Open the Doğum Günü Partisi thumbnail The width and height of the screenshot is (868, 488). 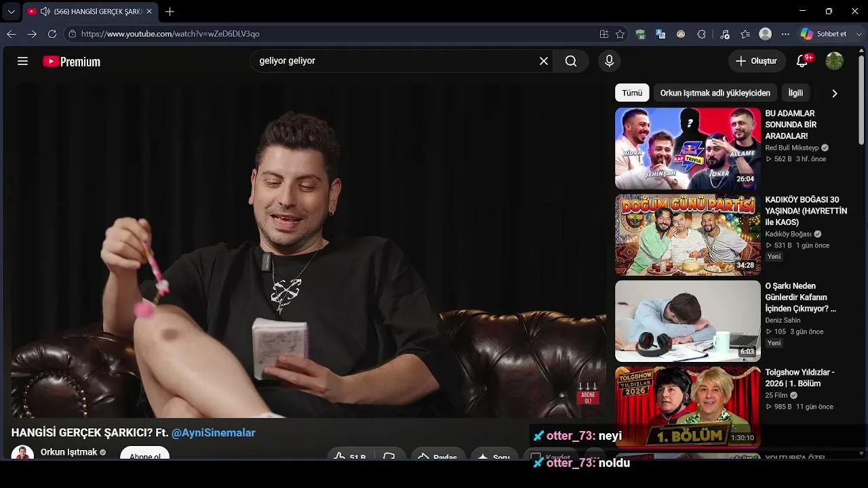(688, 235)
